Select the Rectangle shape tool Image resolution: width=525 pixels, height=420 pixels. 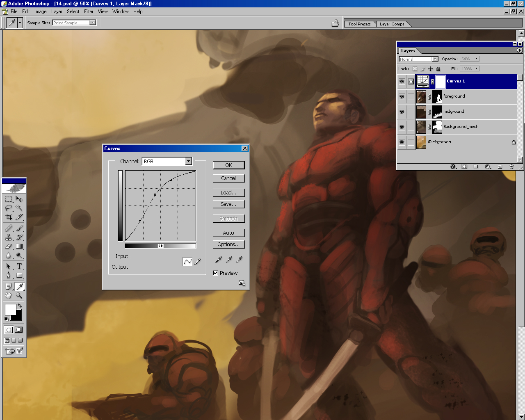pyautogui.click(x=19, y=275)
